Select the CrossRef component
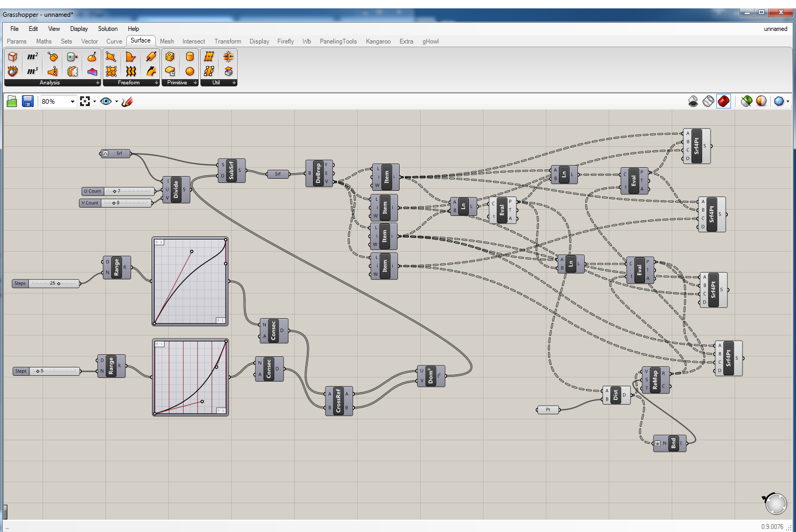The width and height of the screenshot is (796, 532). pos(338,401)
